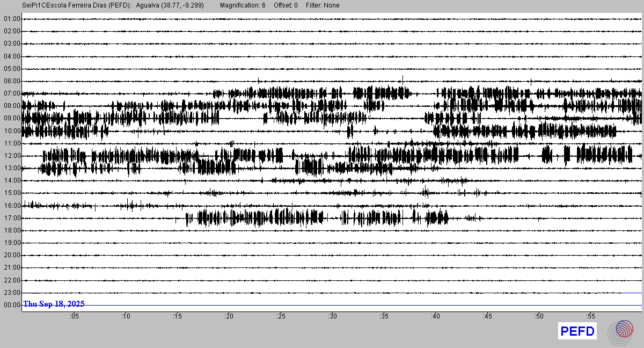The height and width of the screenshot is (348, 644).
Task: Click the 01:00 hour row label
Action: (11, 19)
